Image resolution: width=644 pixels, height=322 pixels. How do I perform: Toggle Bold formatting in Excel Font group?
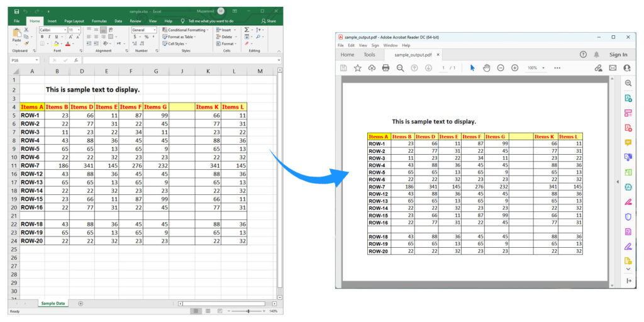pos(42,37)
